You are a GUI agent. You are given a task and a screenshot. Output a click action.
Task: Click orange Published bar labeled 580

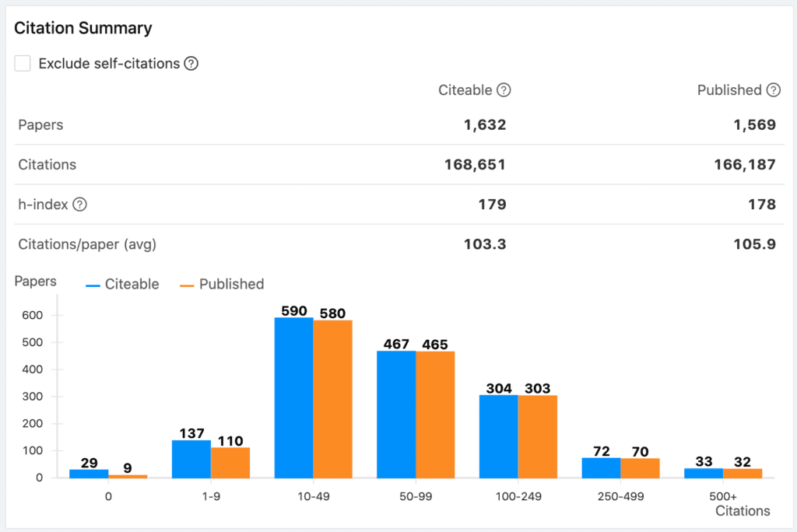[x=333, y=399]
